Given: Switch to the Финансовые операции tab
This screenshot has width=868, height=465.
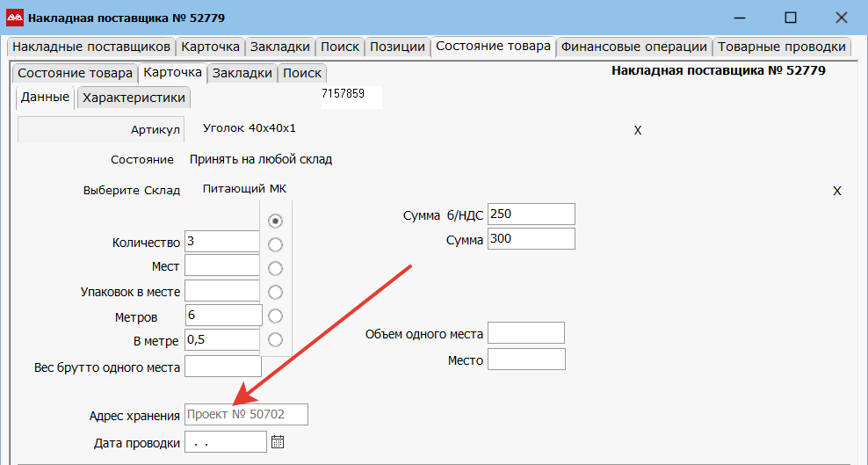Looking at the screenshot, I should point(633,47).
